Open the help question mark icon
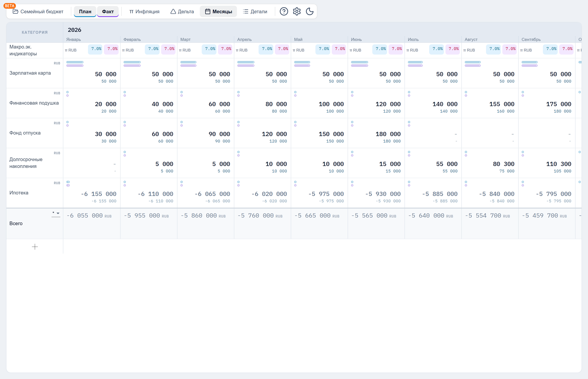Image resolution: width=588 pixels, height=379 pixels. [x=284, y=12]
